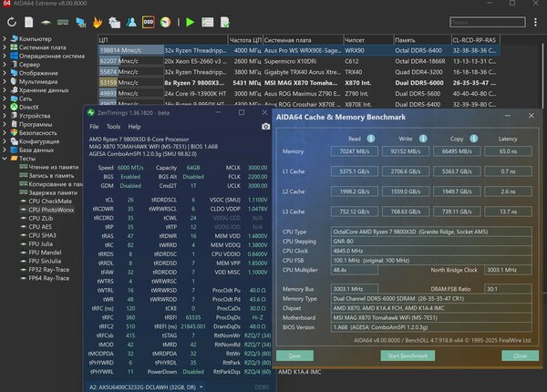The image size is (547, 392).
Task: Click the memory module icon in toolbar
Action: point(63,22)
